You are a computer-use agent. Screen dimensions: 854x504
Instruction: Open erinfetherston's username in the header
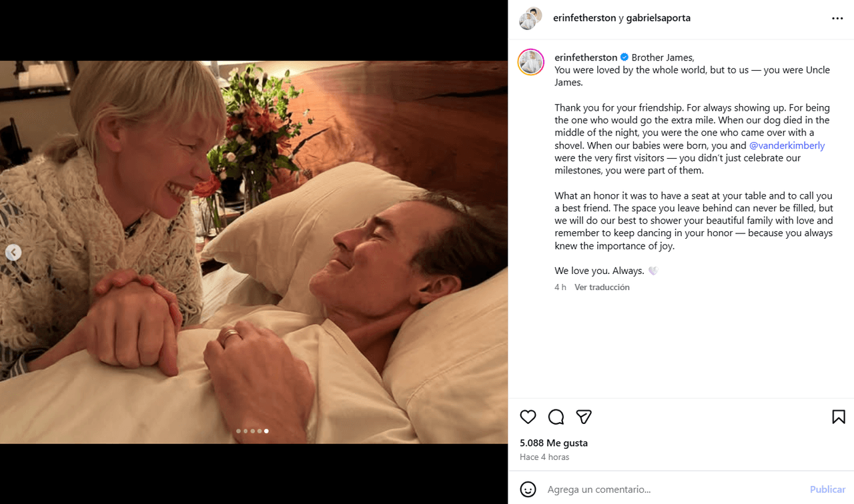point(584,17)
